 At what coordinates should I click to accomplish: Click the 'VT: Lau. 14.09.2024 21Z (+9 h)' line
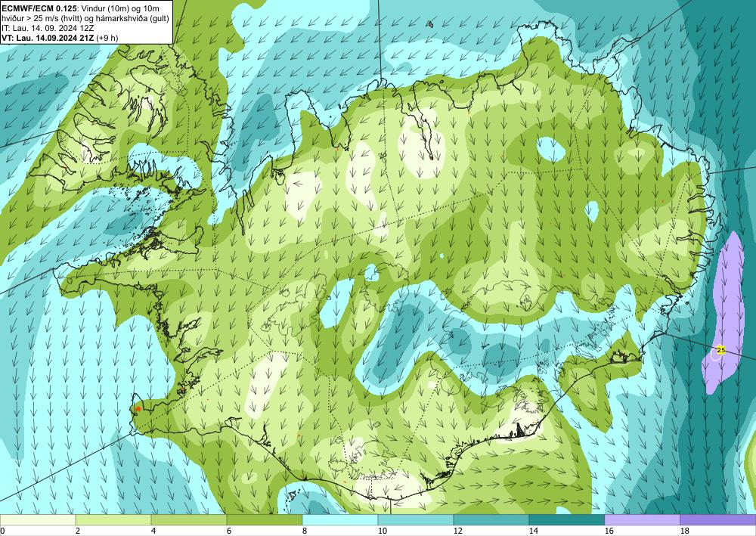tap(60, 38)
